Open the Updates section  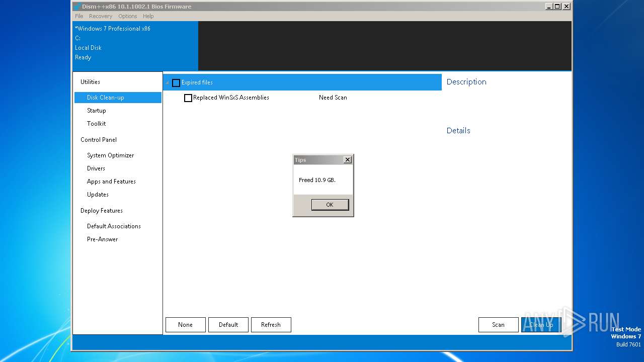point(98,195)
